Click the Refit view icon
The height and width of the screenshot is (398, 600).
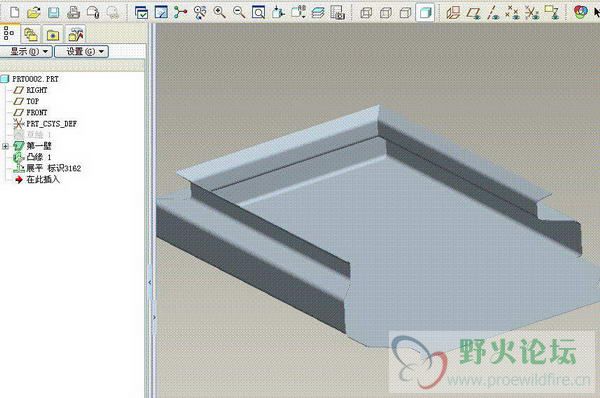tap(259, 12)
